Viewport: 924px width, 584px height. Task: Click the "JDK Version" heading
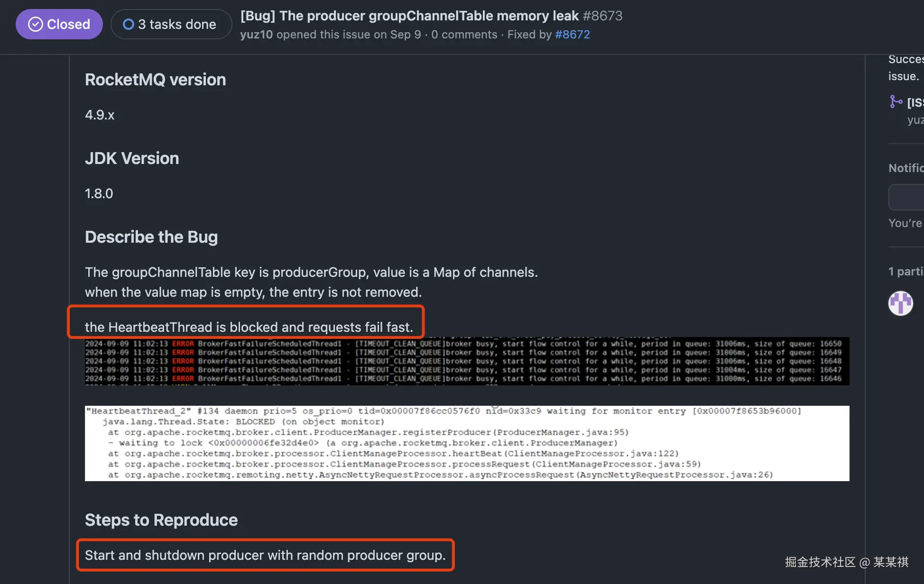[132, 158]
